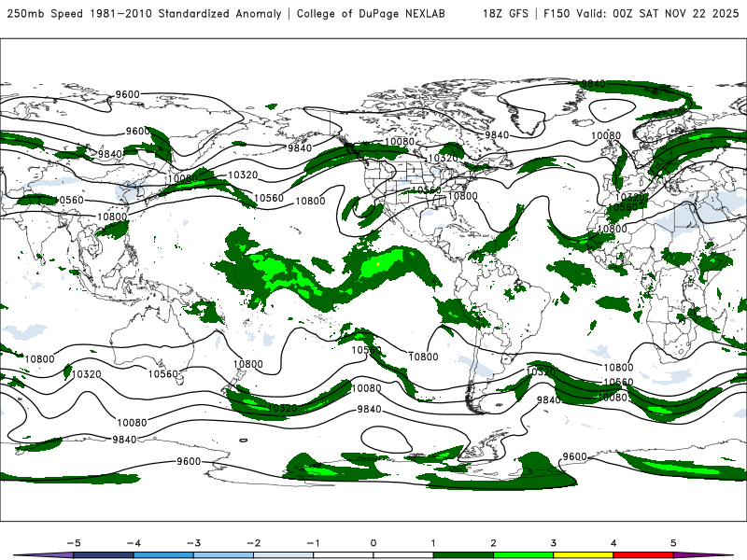Click the 'College of DuPage NEXLAB' text
This screenshot has height=560, width=747.
371,14
